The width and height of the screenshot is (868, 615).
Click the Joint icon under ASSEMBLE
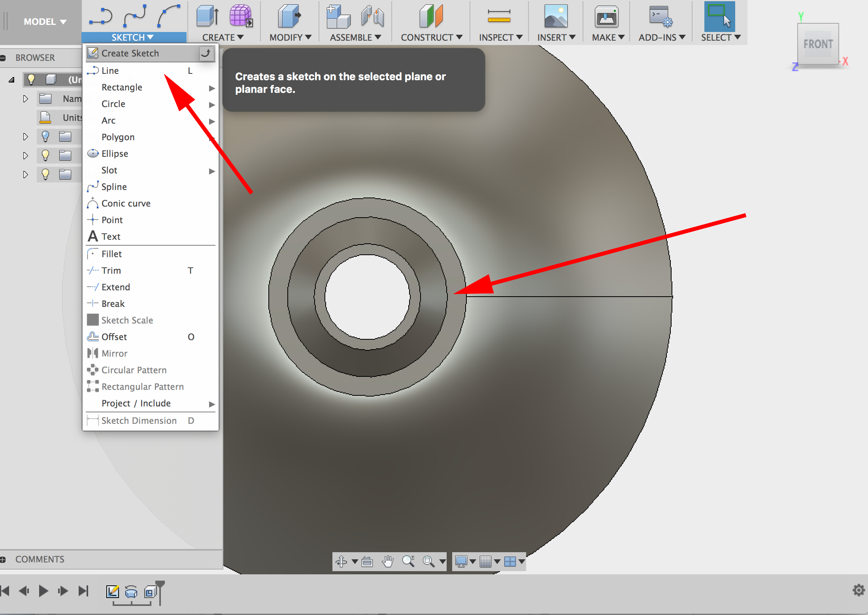click(x=372, y=17)
